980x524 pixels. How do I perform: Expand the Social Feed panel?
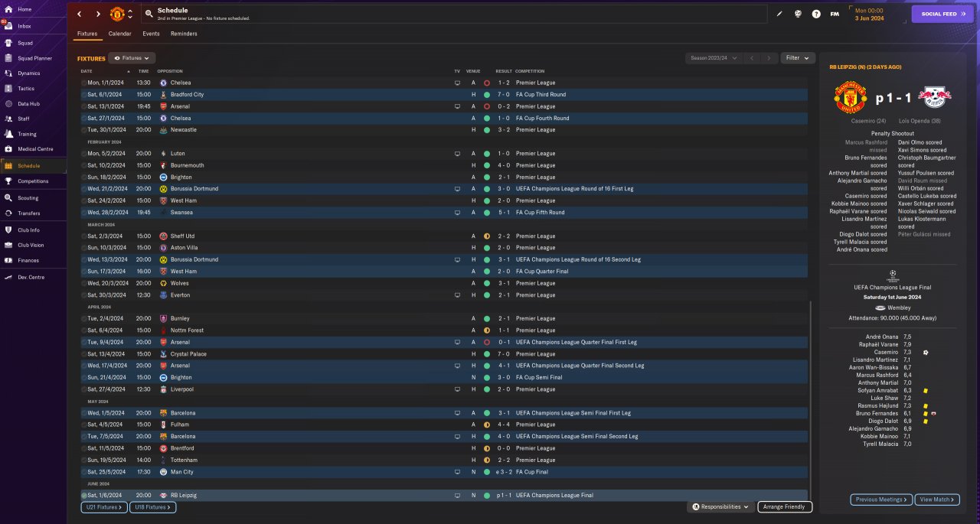pos(942,14)
